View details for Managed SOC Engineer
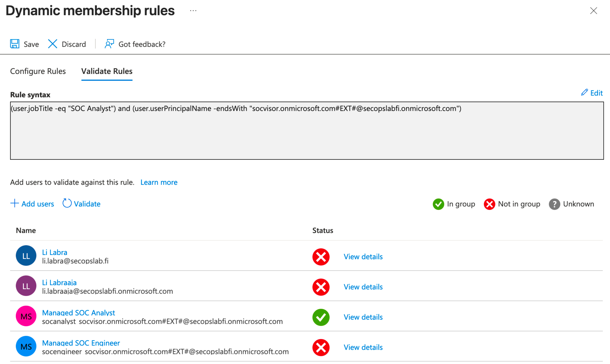 coord(363,347)
